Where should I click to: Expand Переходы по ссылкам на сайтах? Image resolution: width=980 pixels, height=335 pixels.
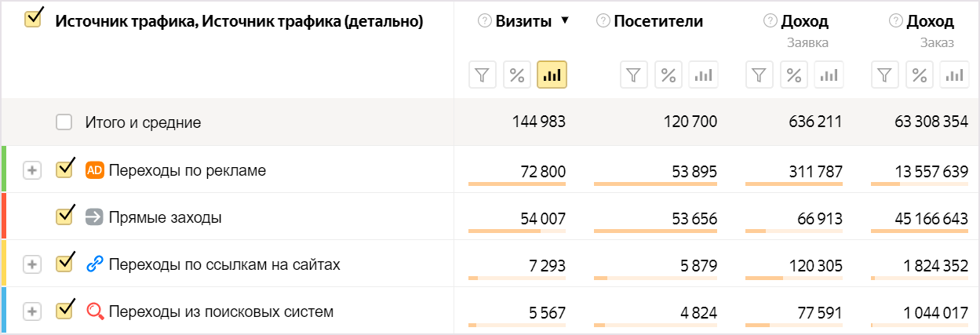click(31, 264)
